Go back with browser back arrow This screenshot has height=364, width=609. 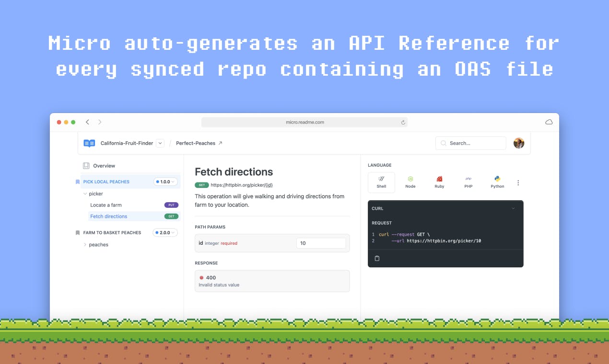[87, 122]
